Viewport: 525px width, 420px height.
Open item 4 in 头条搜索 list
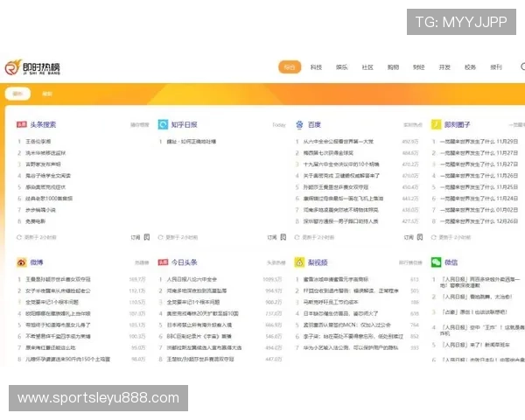(x=48, y=176)
